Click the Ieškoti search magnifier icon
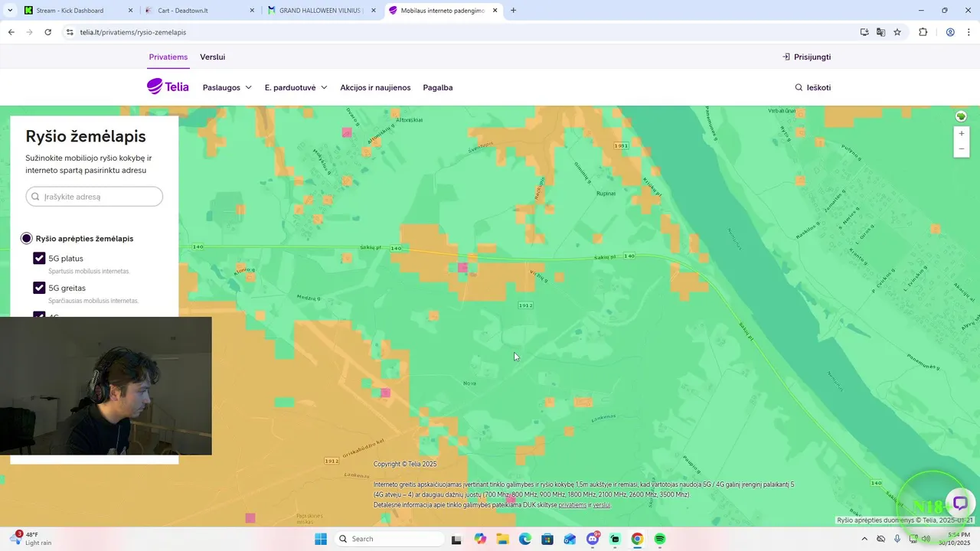 click(x=799, y=87)
